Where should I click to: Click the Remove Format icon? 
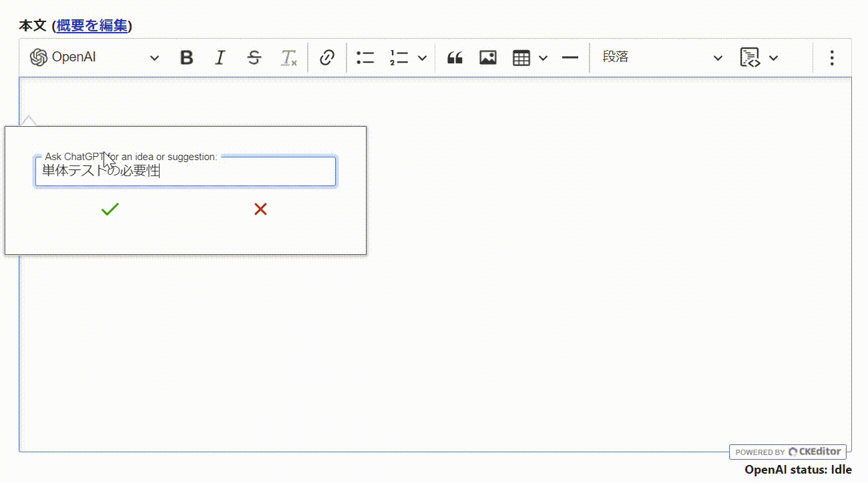click(x=288, y=57)
